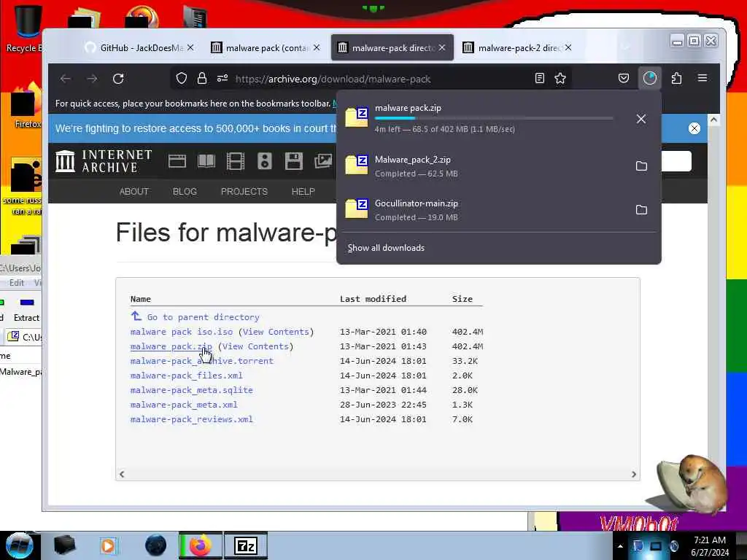The width and height of the screenshot is (747, 560).
Task: Reload the page with the refresh icon
Action: pyautogui.click(x=118, y=79)
